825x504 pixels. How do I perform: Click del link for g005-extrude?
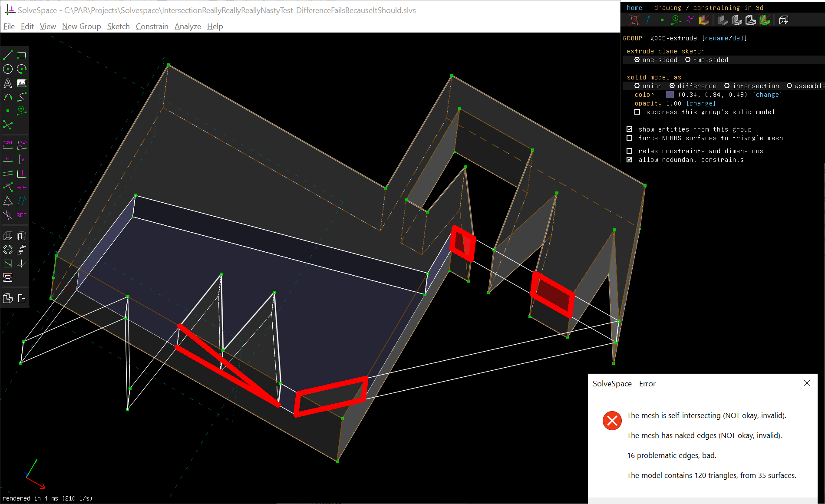(738, 38)
